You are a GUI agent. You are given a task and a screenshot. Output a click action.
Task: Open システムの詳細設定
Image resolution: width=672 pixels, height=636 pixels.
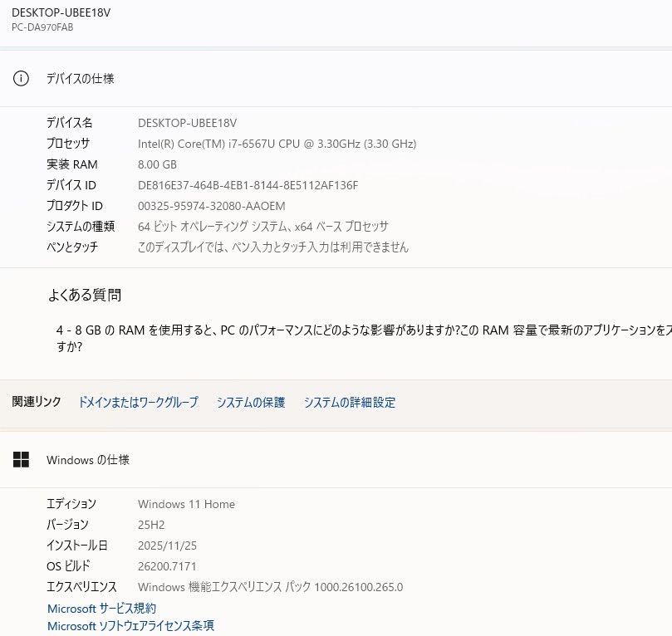(349, 402)
